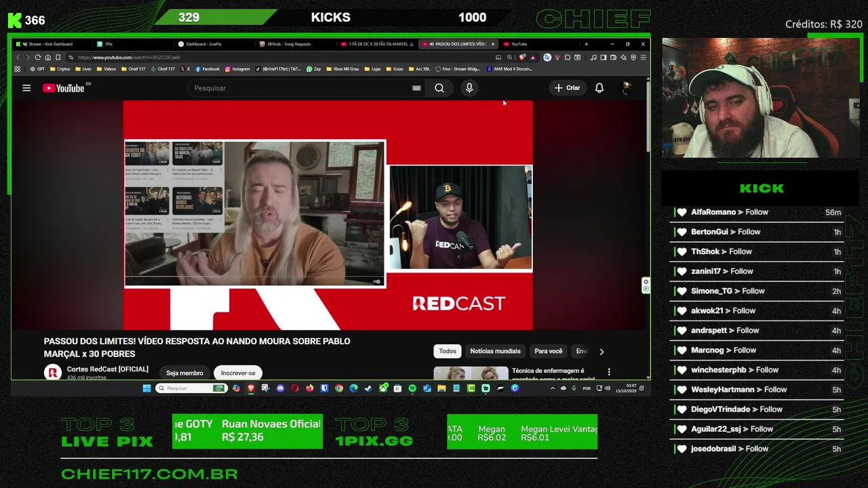868x488 pixels.
Task: Click the RedCast video player area
Action: pyautogui.click(x=328, y=215)
